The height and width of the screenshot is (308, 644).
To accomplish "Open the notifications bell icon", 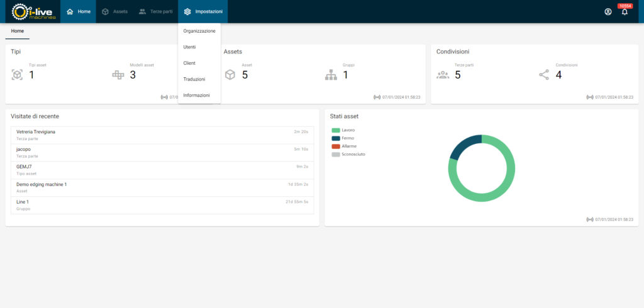I will tap(625, 12).
